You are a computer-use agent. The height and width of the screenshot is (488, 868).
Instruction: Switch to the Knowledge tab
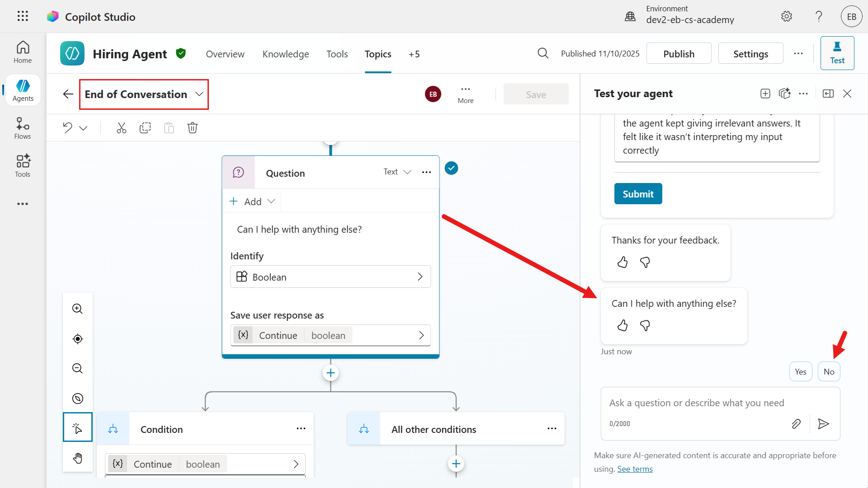(286, 54)
